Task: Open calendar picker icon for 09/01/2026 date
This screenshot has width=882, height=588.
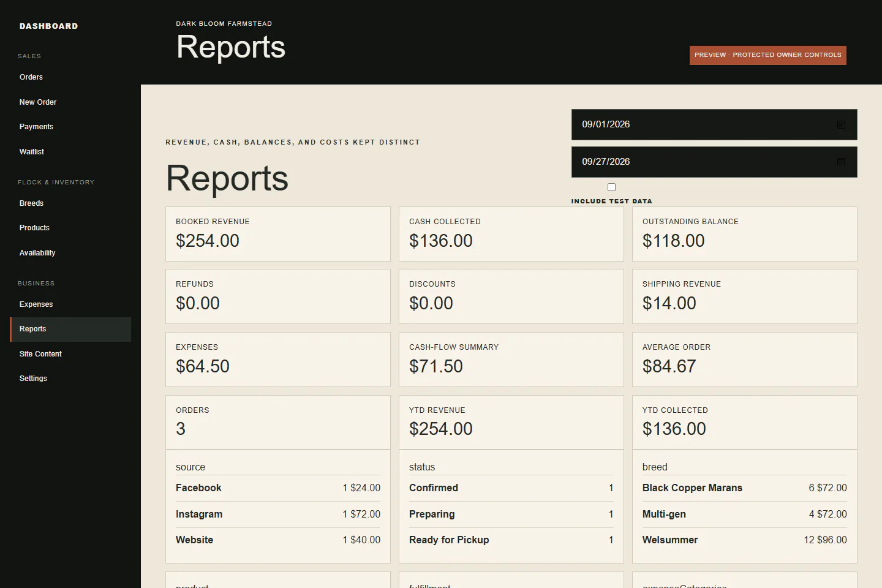Action: coord(841,124)
